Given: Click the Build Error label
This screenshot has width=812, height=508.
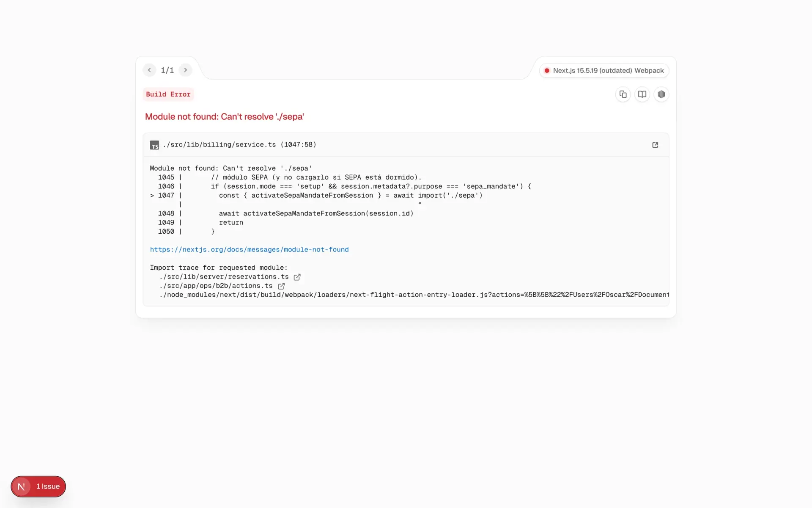Looking at the screenshot, I should 168,94.
